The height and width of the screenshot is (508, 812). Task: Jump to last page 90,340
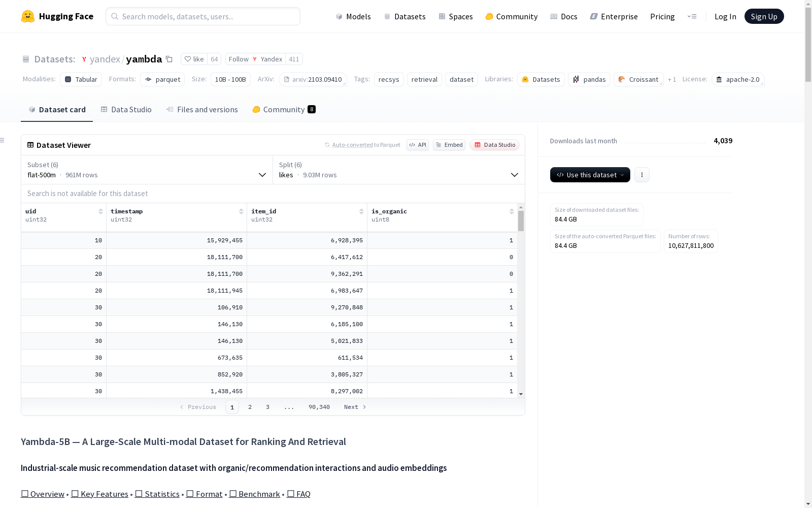[319, 407]
